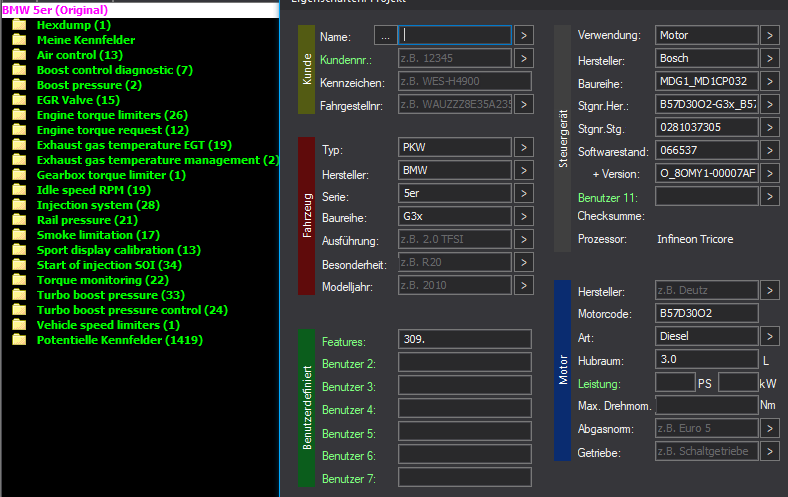Open Gearbox torque limiter (1) folder icon
The width and height of the screenshot is (788, 497).
pos(19,175)
